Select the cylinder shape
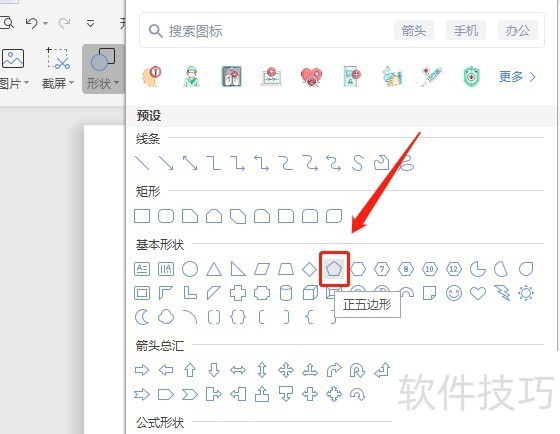 [286, 293]
